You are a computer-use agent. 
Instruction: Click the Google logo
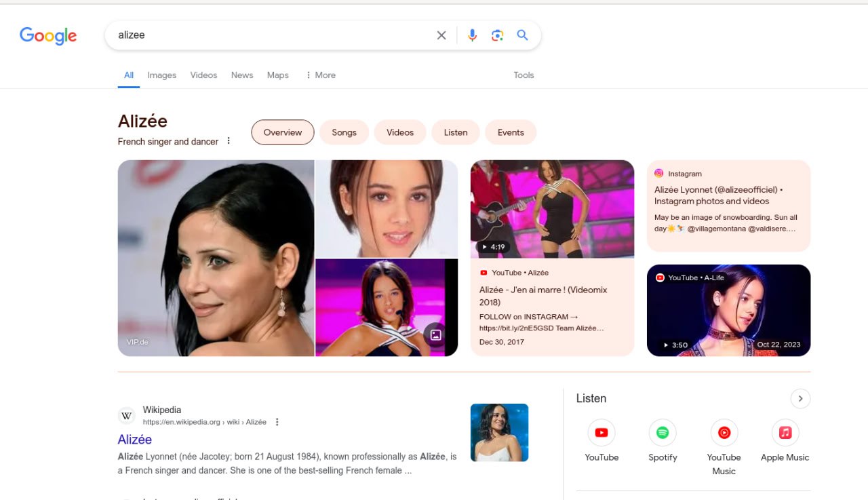[x=48, y=35]
